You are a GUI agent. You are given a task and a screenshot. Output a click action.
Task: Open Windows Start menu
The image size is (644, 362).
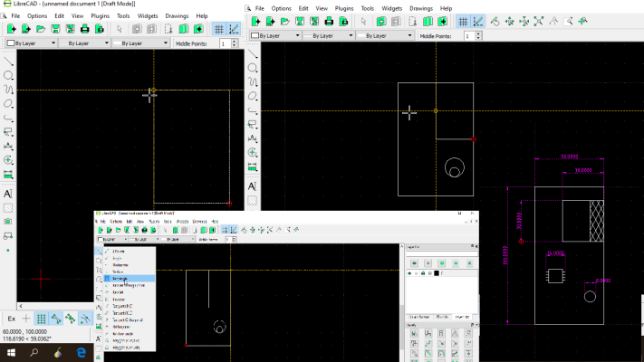(x=11, y=353)
